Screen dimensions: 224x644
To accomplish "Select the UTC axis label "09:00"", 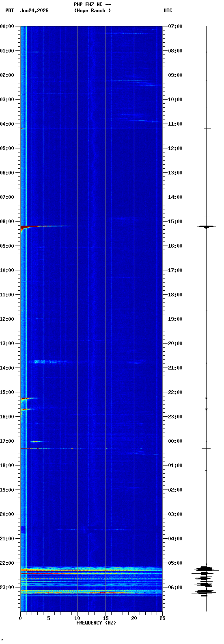I will point(175,75).
